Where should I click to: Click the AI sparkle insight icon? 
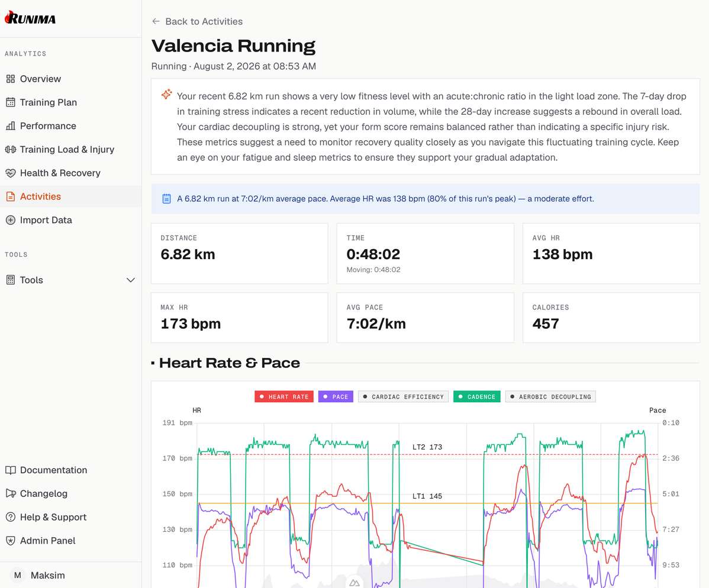click(167, 94)
